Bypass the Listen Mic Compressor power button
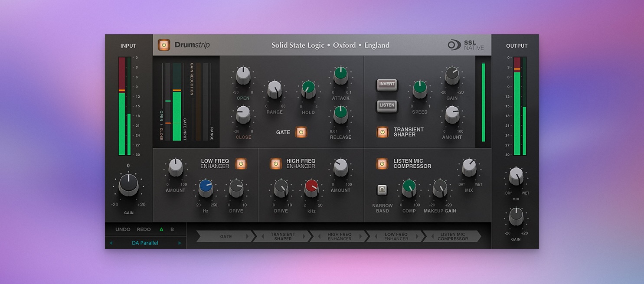The height and width of the screenshot is (284, 644). pos(382,164)
